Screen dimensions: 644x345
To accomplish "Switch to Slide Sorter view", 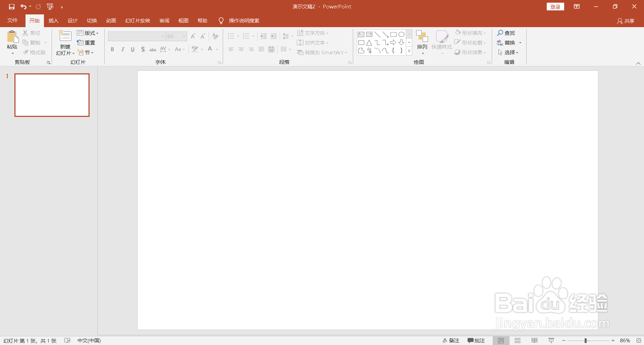I will click(x=518, y=340).
